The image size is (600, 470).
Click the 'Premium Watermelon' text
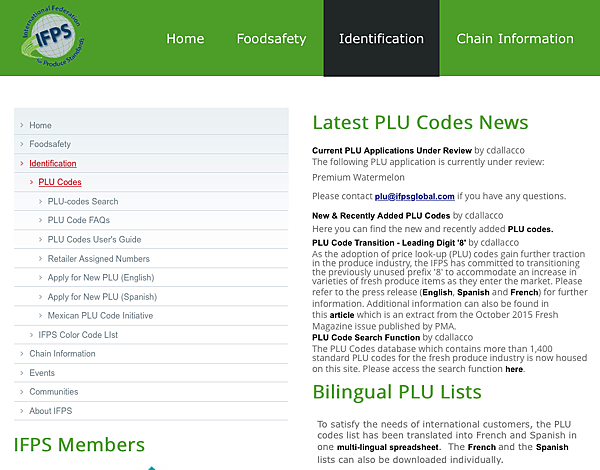point(358,177)
